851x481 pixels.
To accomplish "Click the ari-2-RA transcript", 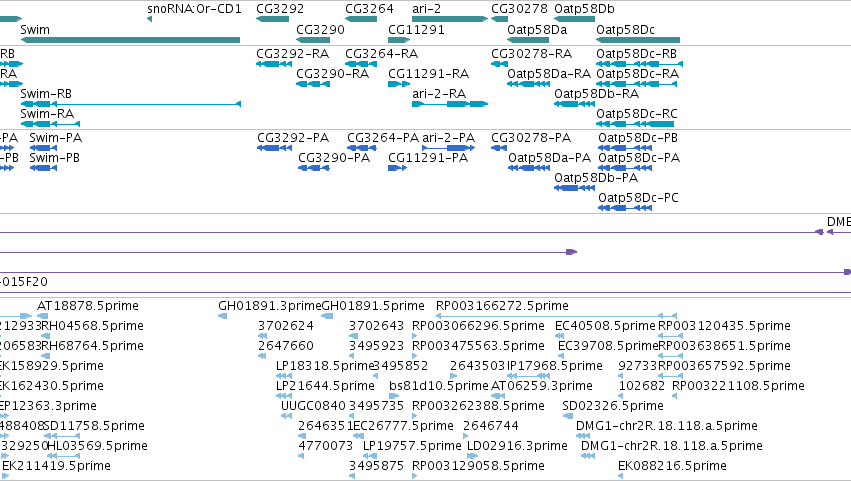I will (x=450, y=104).
